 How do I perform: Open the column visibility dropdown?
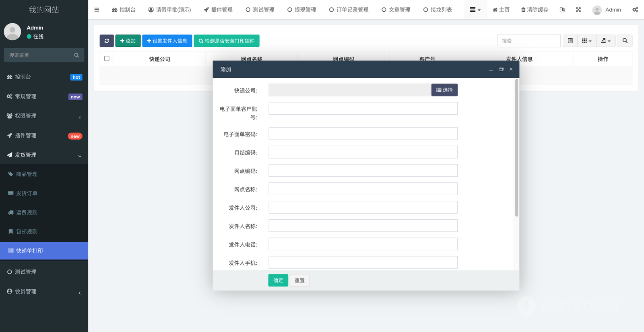click(586, 41)
